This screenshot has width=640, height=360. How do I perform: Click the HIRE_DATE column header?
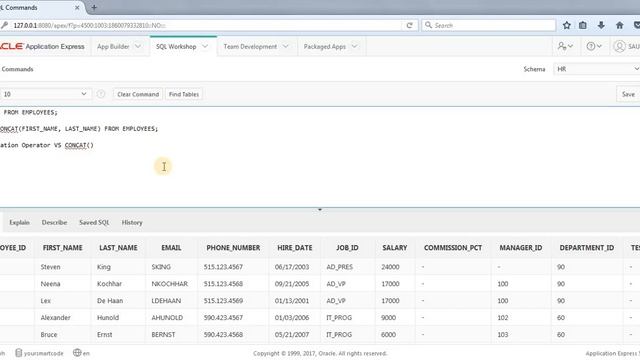click(x=295, y=248)
